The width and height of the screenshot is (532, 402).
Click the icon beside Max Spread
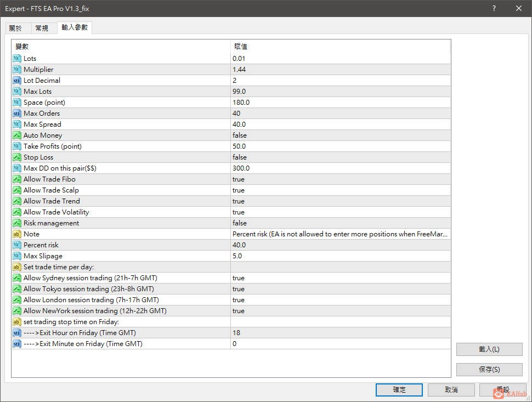click(x=16, y=124)
